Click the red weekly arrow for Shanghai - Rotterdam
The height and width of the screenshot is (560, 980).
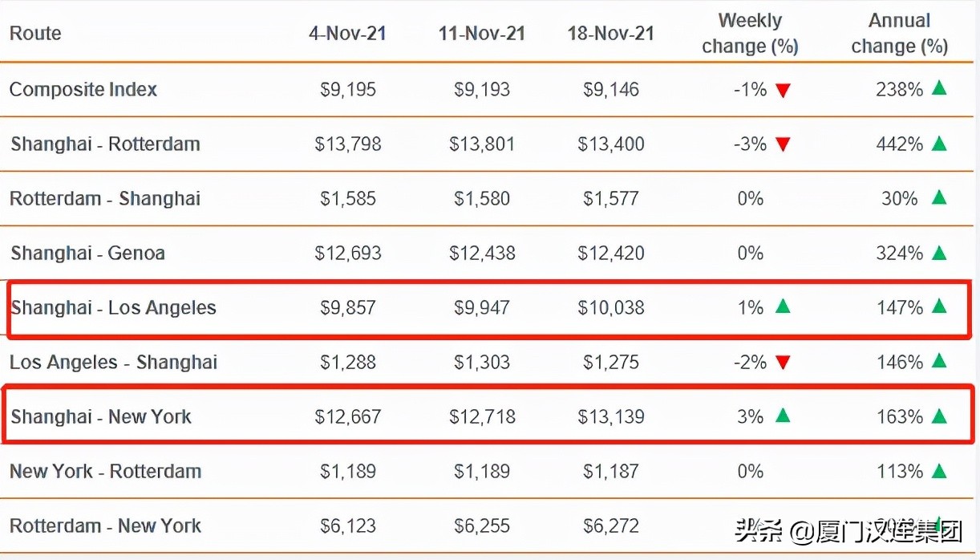pos(783,144)
